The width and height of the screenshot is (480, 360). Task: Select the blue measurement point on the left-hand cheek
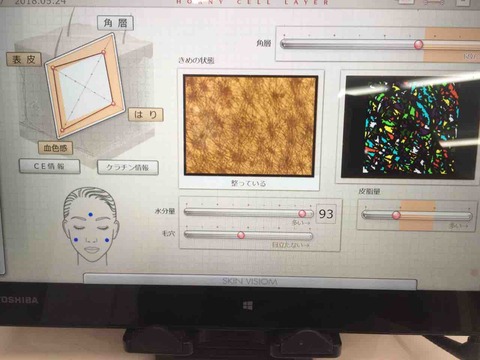(x=76, y=240)
